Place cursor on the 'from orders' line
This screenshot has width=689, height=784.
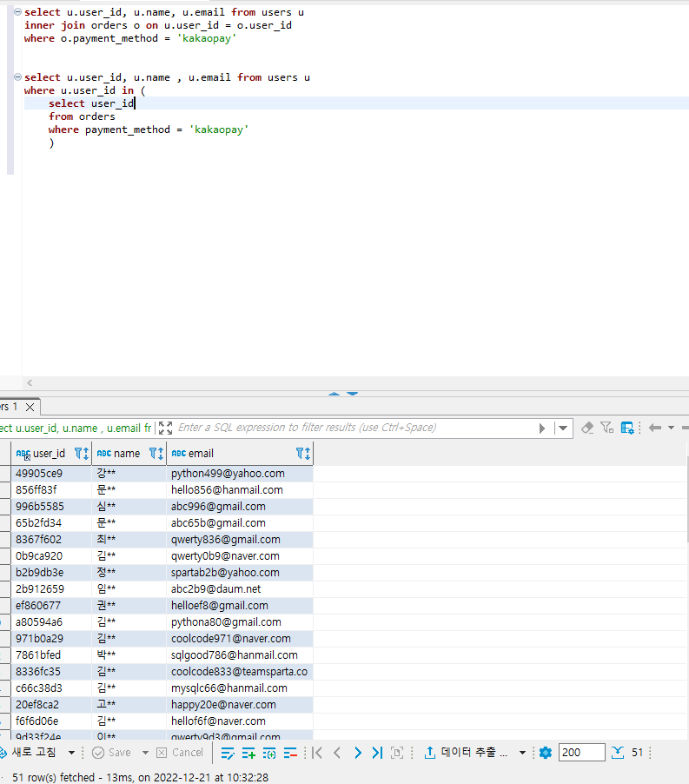pos(82,116)
